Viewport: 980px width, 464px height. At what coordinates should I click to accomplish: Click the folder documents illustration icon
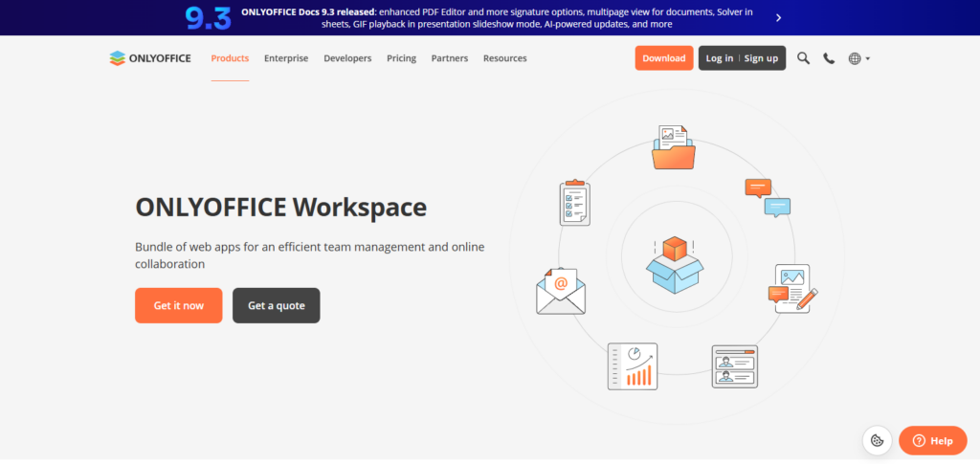point(673,147)
